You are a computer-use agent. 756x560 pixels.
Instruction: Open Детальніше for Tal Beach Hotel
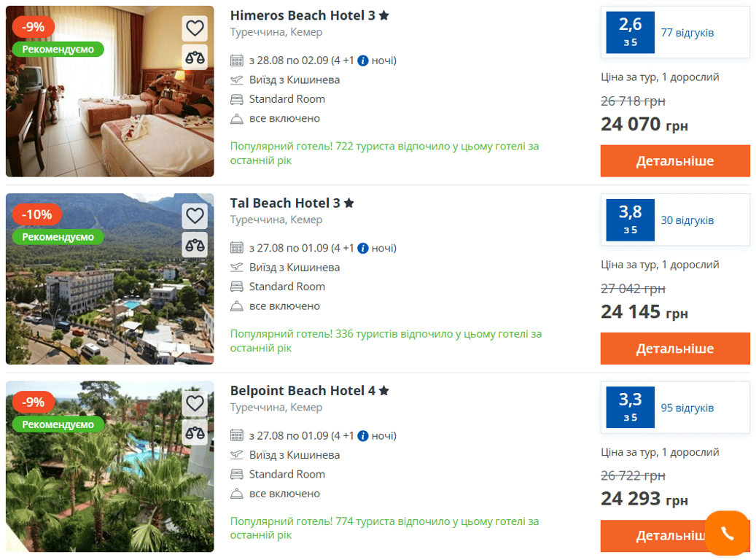tap(675, 349)
